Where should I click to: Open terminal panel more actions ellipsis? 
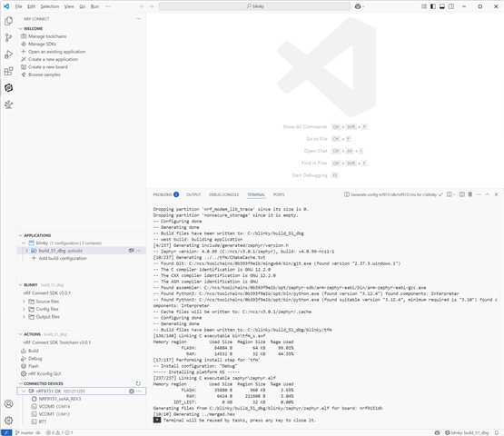479,194
